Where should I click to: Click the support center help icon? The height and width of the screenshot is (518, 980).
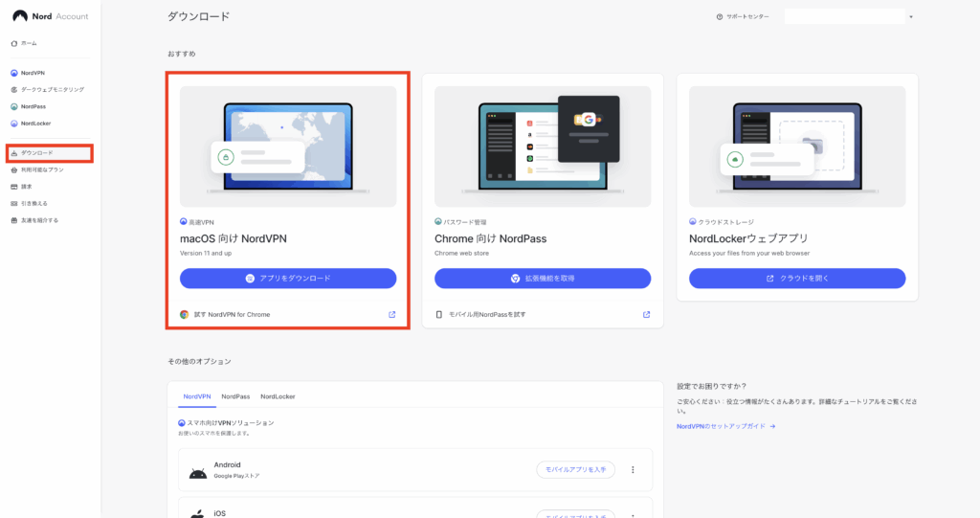pyautogui.click(x=720, y=17)
